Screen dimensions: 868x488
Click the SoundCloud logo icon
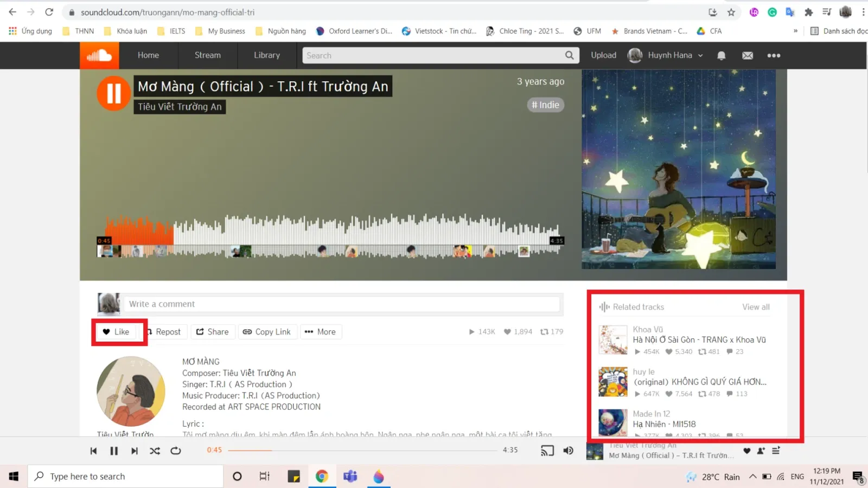click(99, 55)
